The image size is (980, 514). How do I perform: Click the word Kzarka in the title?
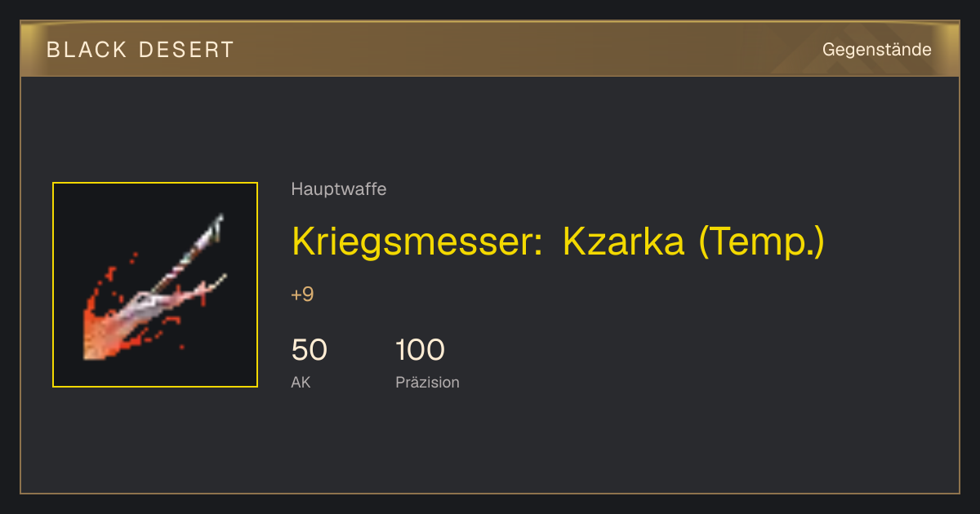(623, 241)
